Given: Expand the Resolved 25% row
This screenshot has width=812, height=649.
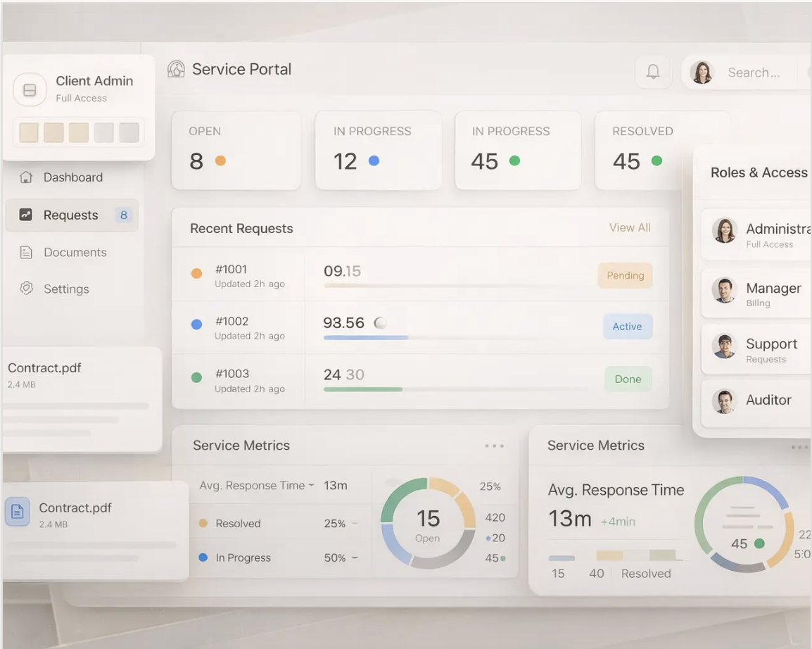Looking at the screenshot, I should 355,524.
